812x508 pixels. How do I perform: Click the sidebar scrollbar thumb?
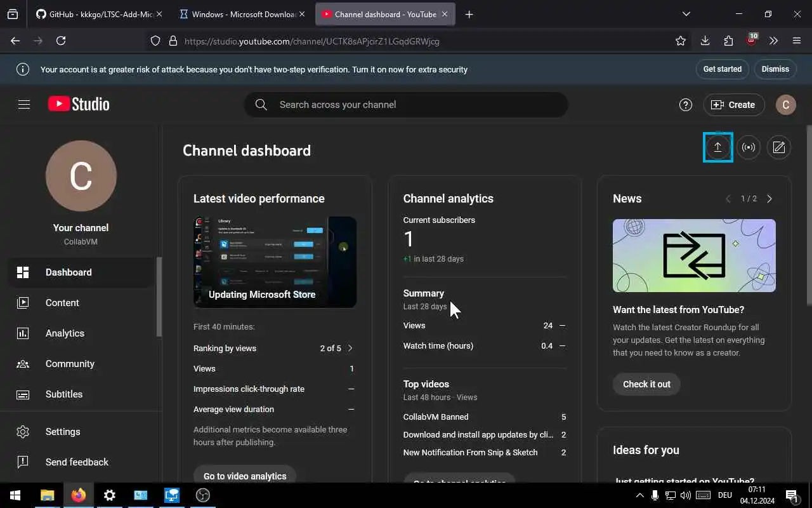(159, 297)
